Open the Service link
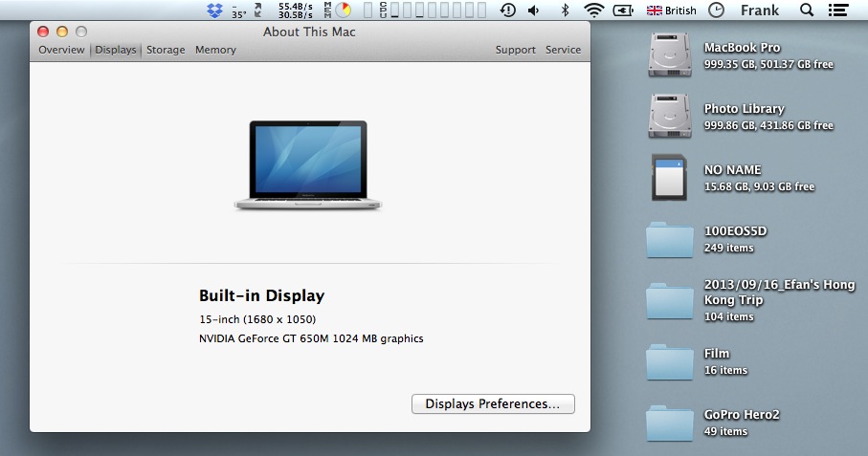 coord(563,50)
